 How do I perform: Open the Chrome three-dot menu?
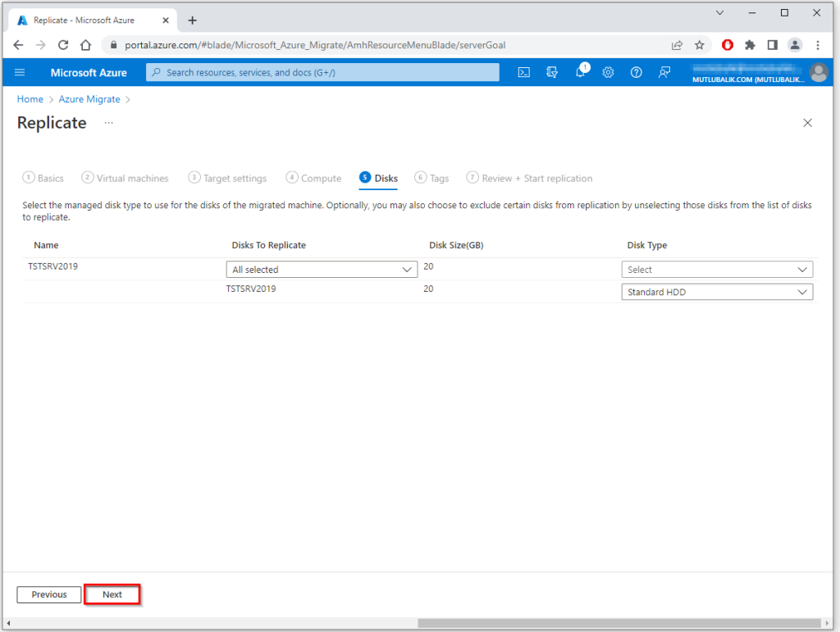tap(818, 45)
